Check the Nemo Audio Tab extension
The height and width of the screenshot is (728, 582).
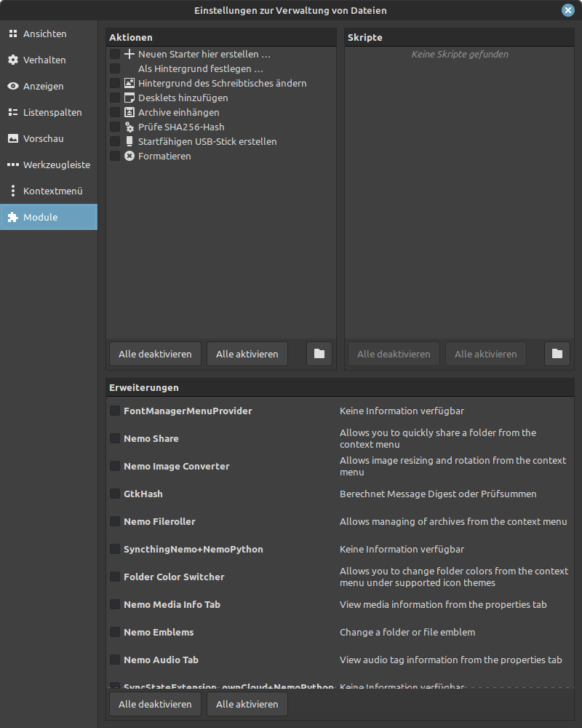click(115, 660)
